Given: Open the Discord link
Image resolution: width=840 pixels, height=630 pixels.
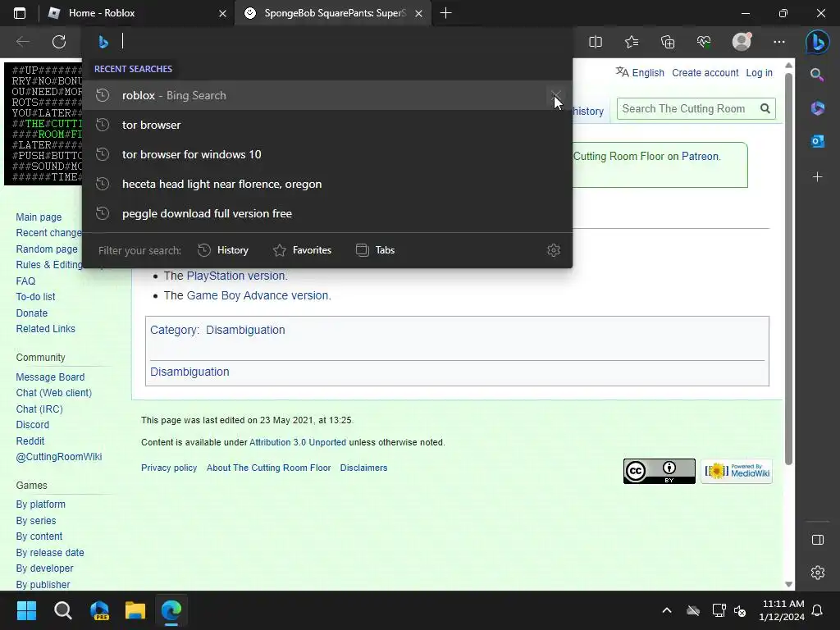Looking at the screenshot, I should [33, 425].
